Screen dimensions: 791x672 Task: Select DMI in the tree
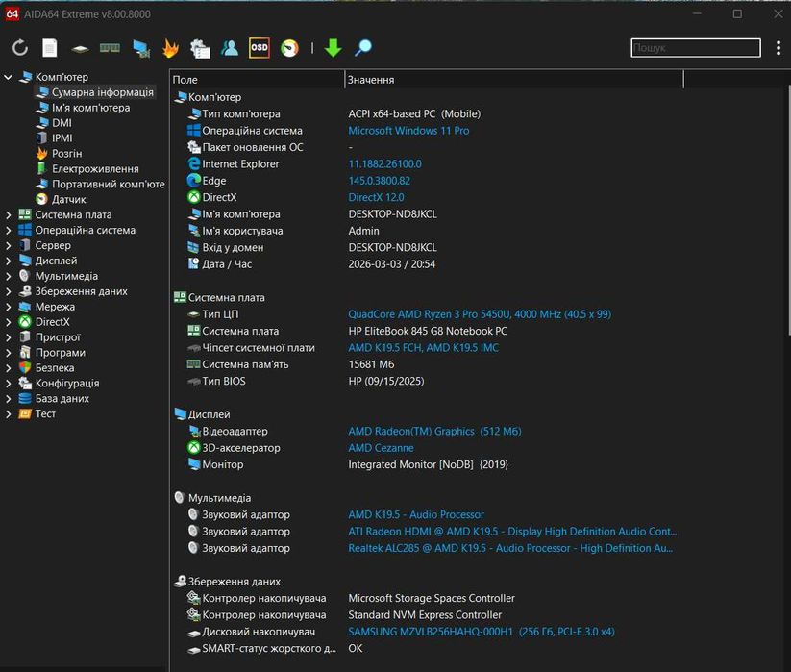pyautogui.click(x=62, y=123)
